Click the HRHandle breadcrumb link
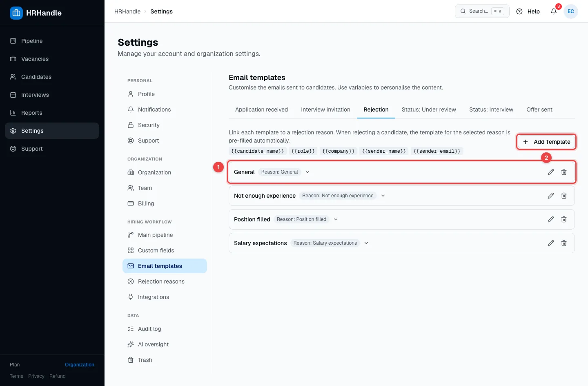588x386 pixels. pyautogui.click(x=127, y=11)
